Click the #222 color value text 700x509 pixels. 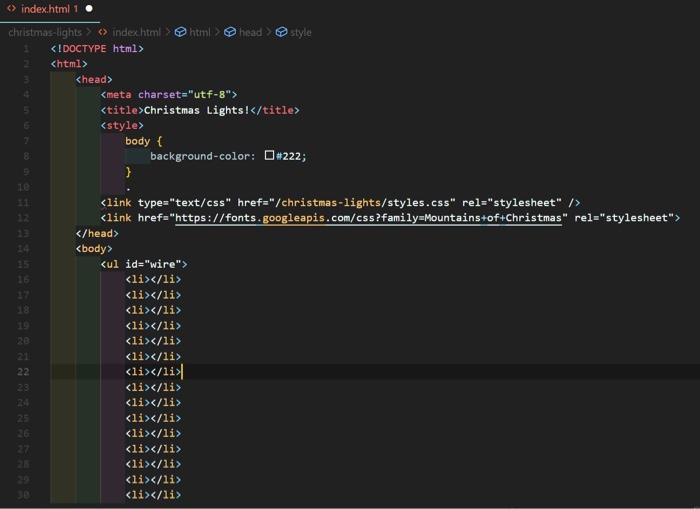pyautogui.click(x=288, y=156)
